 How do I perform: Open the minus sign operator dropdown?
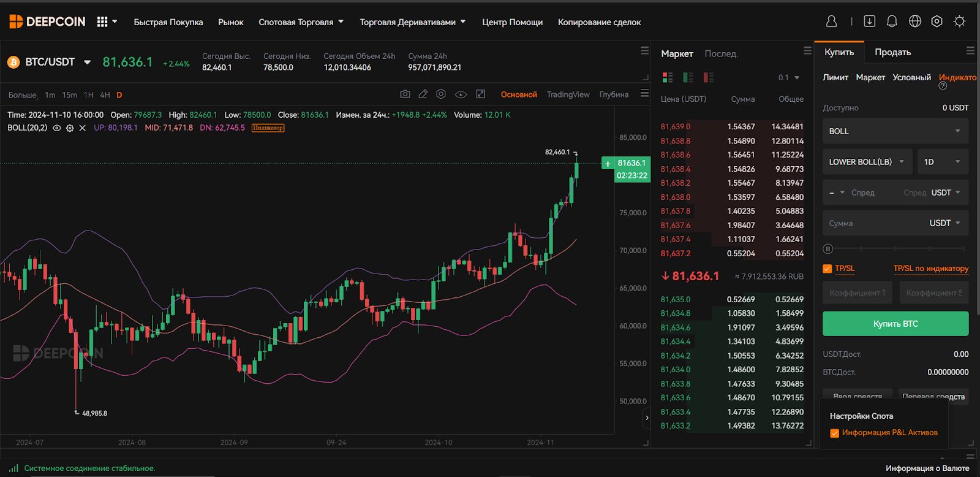pyautogui.click(x=837, y=193)
